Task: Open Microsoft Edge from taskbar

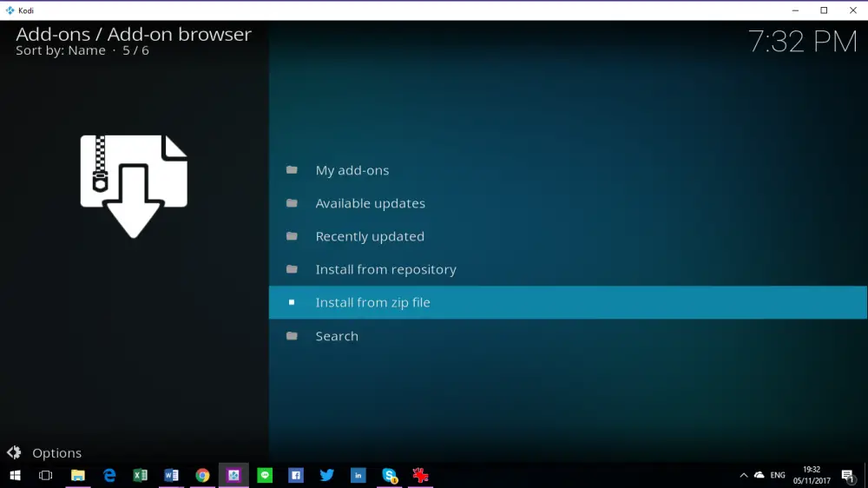Action: (x=109, y=475)
